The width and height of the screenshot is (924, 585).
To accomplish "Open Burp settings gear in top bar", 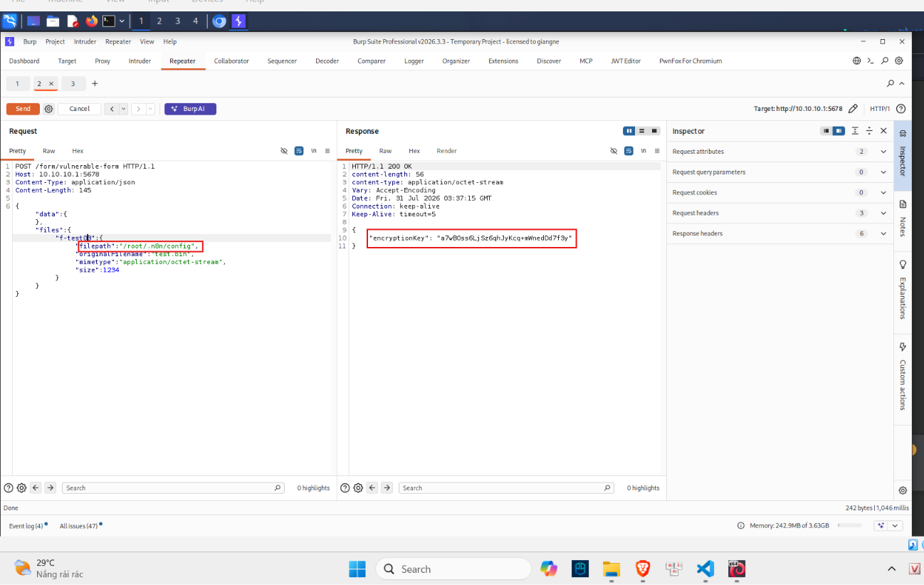I will click(899, 61).
